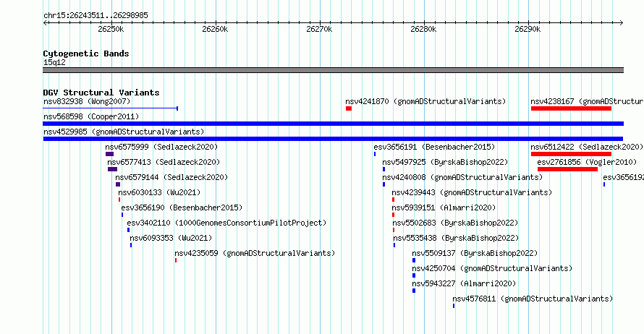
Task: Click nsv5943227 (Almarri2020) label
Action: click(464, 283)
